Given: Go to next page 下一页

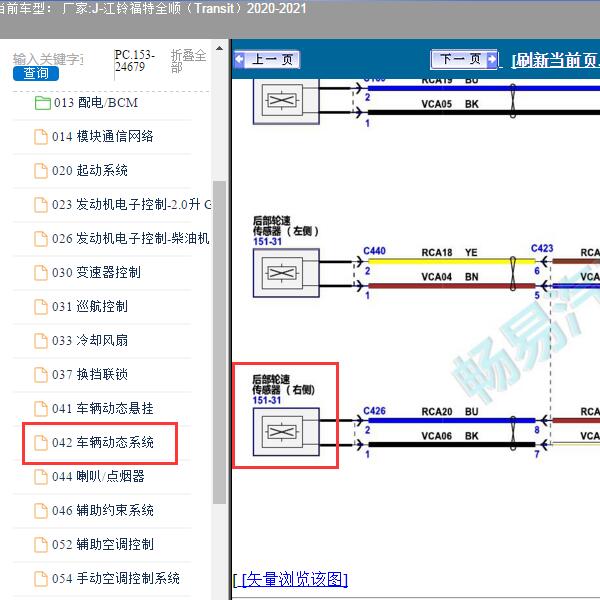Looking at the screenshot, I should (464, 59).
